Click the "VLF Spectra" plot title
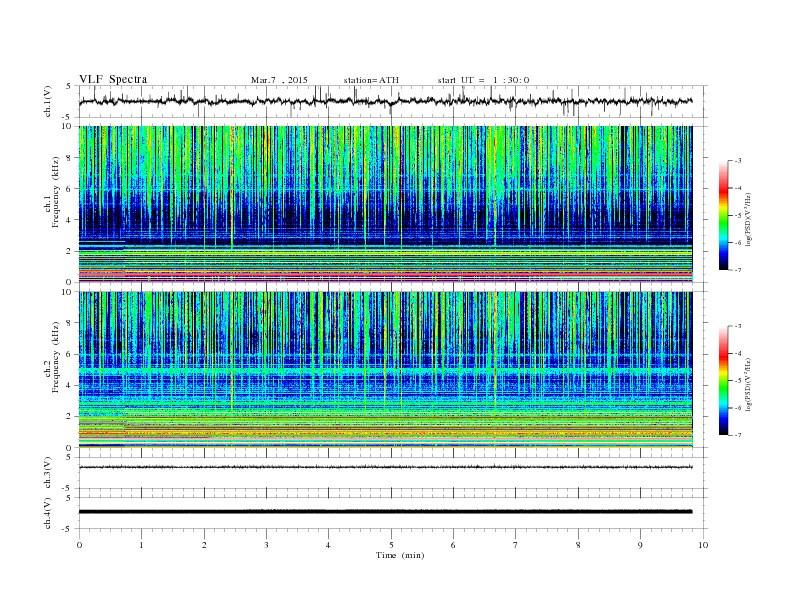The height and width of the screenshot is (612, 792). tap(113, 79)
